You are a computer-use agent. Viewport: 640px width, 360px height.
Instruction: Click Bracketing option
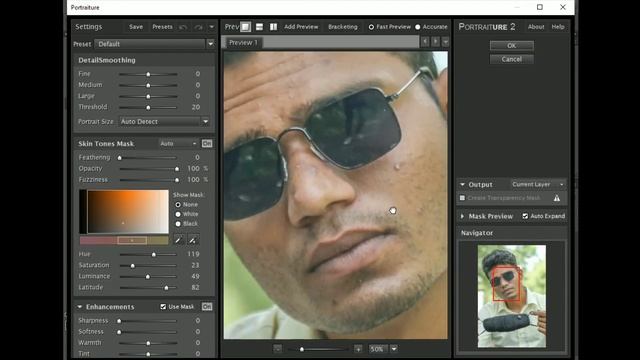point(343,27)
